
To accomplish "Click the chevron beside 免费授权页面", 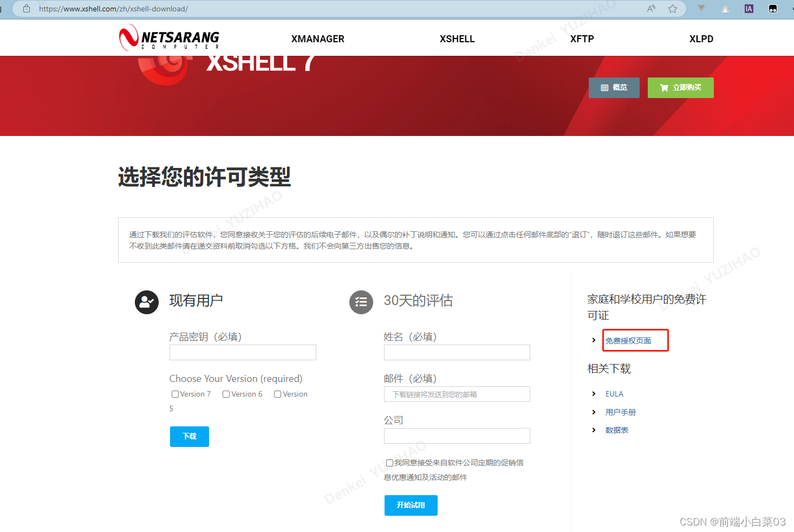I will pyautogui.click(x=594, y=340).
